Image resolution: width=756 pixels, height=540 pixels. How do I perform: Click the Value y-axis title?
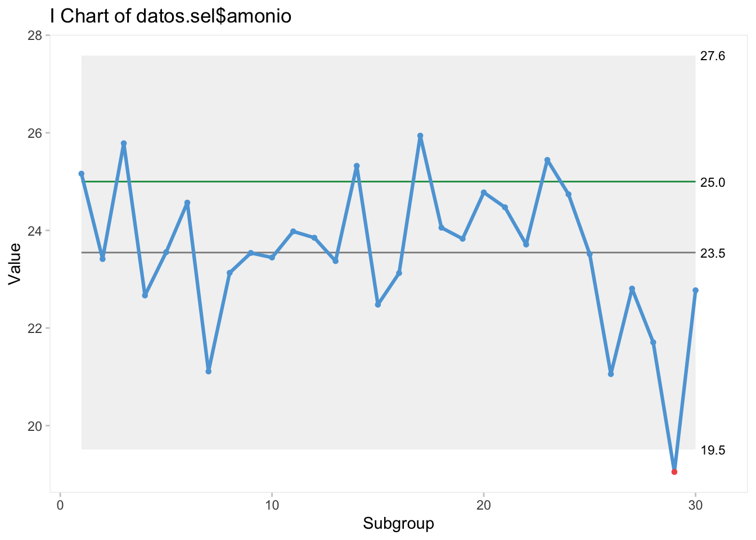pos(15,263)
